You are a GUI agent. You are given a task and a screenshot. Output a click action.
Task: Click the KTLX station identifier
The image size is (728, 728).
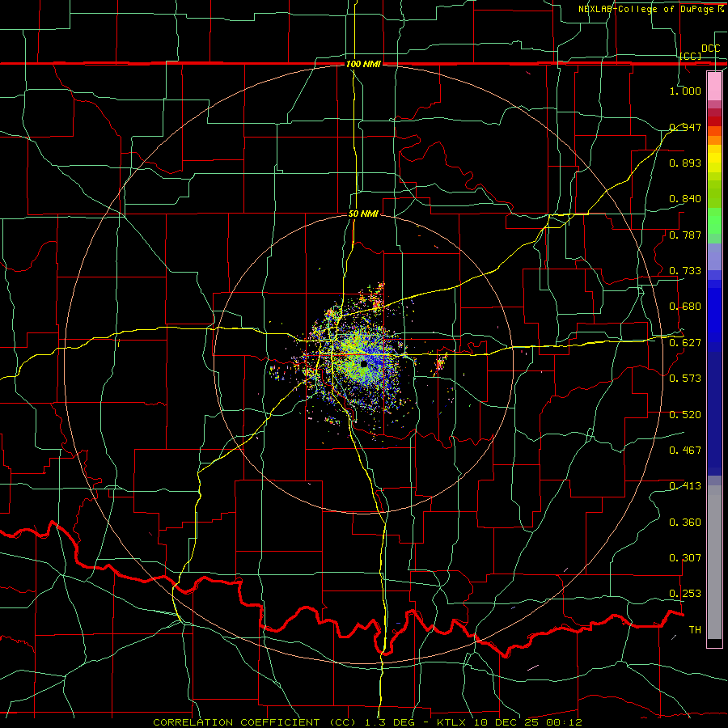[x=451, y=722]
